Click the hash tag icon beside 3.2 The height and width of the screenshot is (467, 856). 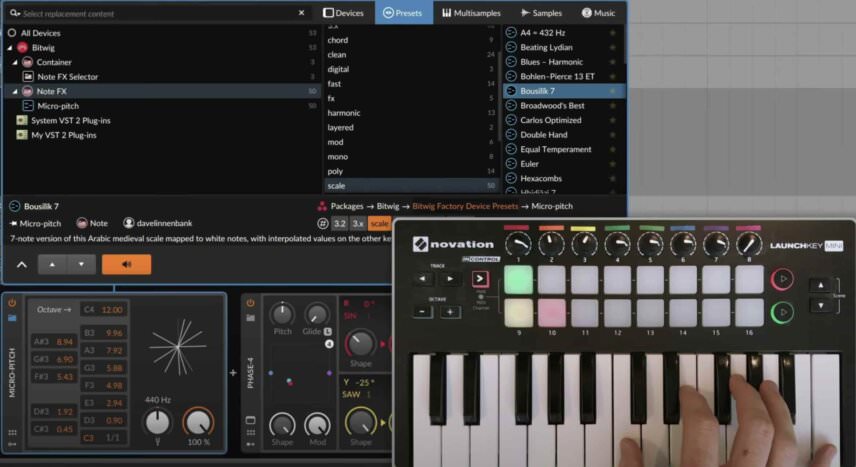coord(323,223)
